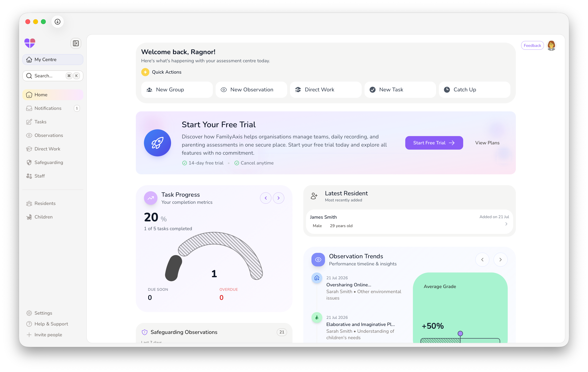Click the Average Grade green card
The image size is (588, 372).
[460, 308]
